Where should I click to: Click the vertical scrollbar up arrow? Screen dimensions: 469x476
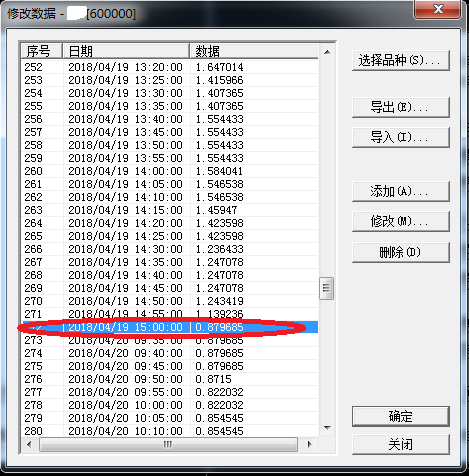(327, 52)
